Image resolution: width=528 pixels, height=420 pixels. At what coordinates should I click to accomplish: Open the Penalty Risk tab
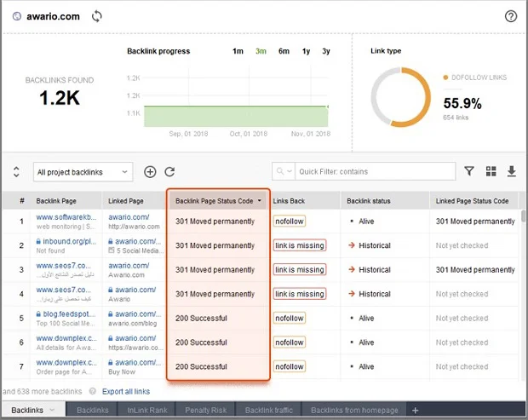(x=204, y=411)
